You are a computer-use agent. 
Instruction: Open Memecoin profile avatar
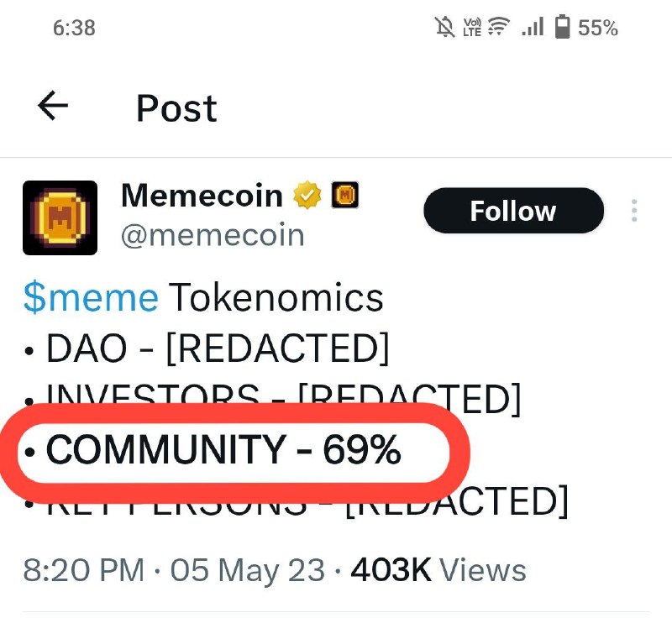60,217
